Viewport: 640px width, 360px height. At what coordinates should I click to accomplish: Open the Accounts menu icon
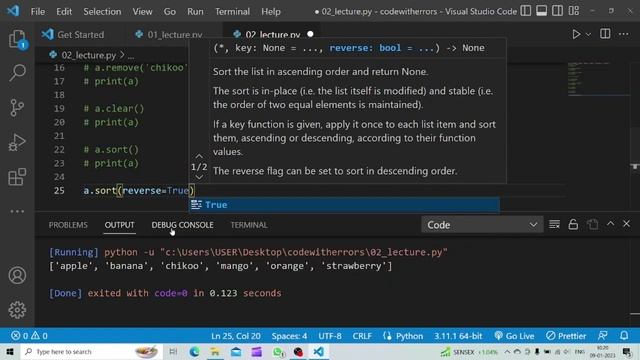17,276
